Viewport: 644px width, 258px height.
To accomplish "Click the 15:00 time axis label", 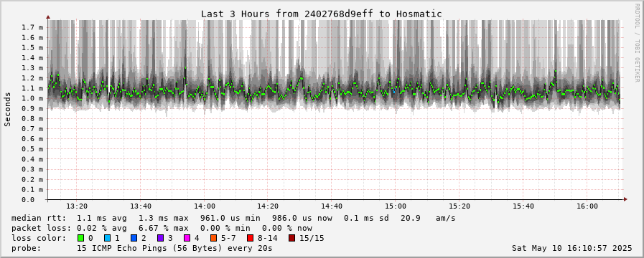I will click(395, 206).
